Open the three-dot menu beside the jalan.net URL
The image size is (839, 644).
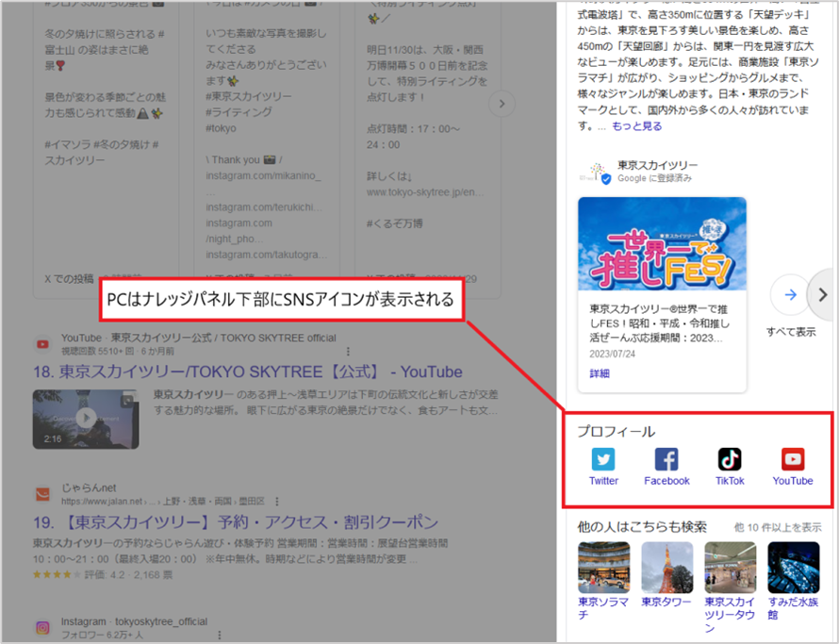tap(276, 502)
